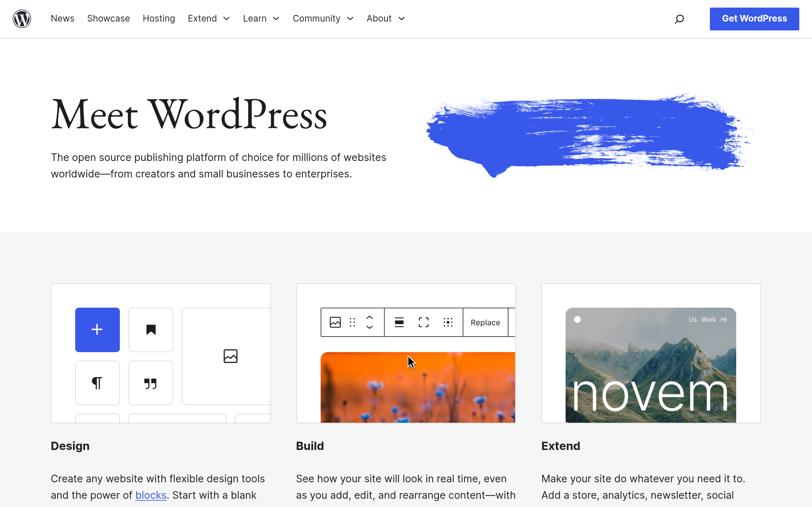Click the image icon in the block toolbar
Screen dimensions: 812x507
[x=335, y=322]
